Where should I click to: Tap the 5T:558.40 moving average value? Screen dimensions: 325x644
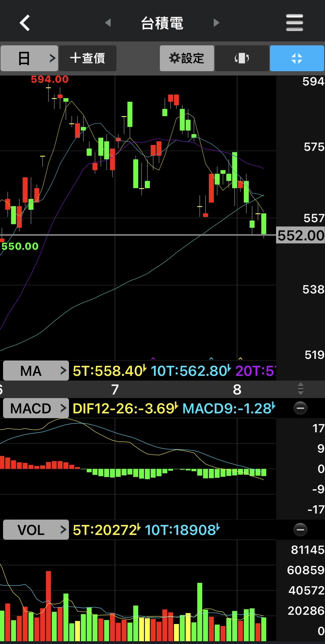110,371
